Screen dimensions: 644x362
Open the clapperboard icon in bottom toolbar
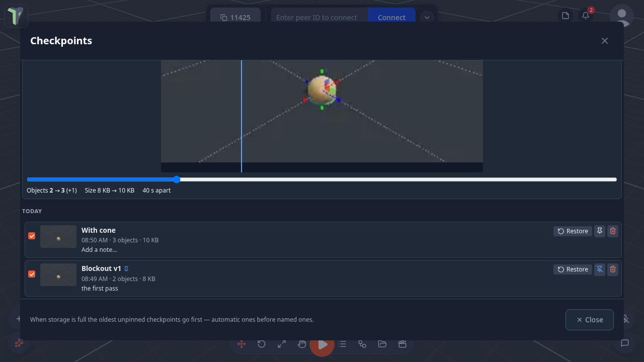[x=403, y=344]
